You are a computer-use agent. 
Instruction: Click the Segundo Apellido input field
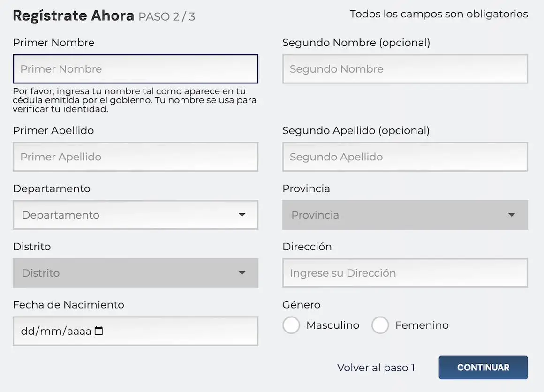[x=405, y=157]
